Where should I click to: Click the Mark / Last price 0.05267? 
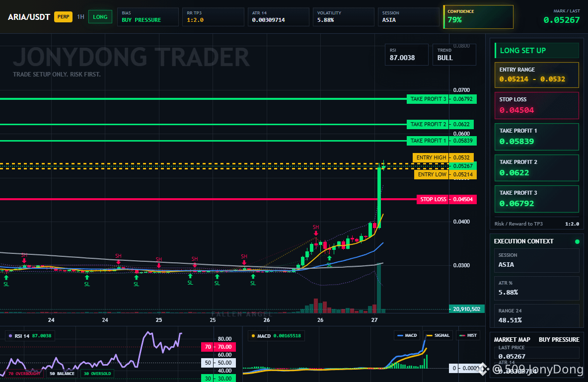pyautogui.click(x=561, y=20)
